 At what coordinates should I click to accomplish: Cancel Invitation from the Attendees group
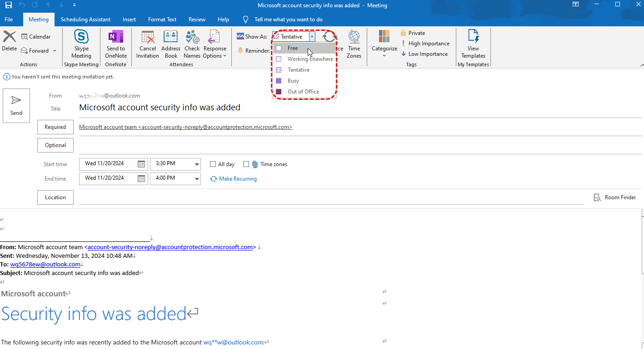pyautogui.click(x=148, y=44)
